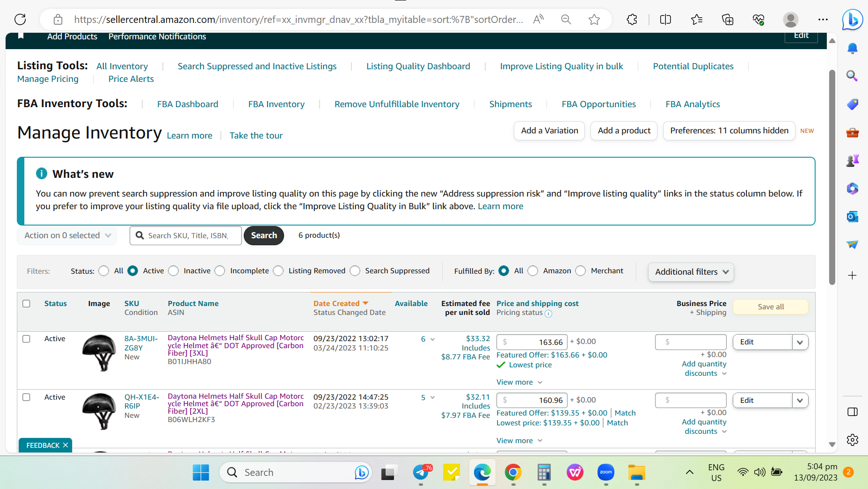Open Edit dropdown arrow for 160.96 row

(x=800, y=401)
